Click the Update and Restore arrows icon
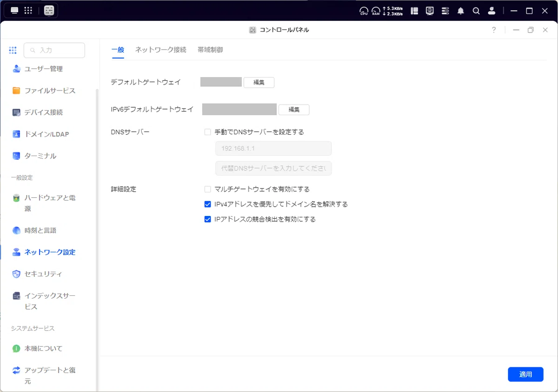558x392 pixels. (16, 370)
